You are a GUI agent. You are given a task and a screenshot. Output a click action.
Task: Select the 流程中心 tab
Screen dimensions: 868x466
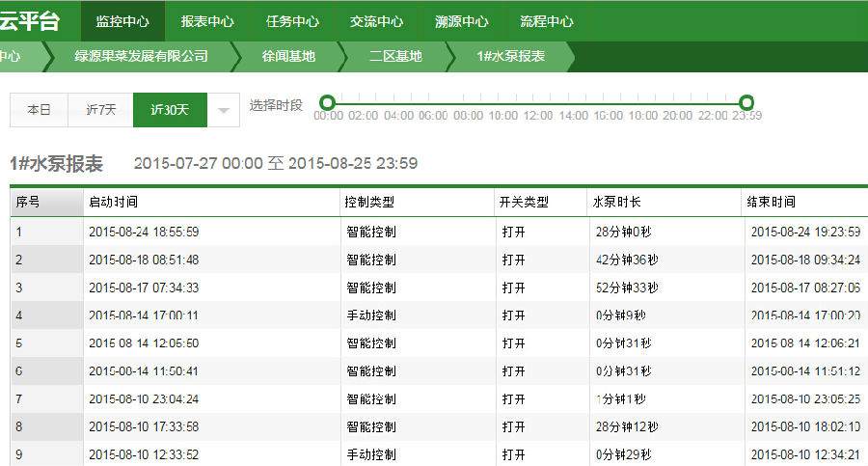point(546,21)
